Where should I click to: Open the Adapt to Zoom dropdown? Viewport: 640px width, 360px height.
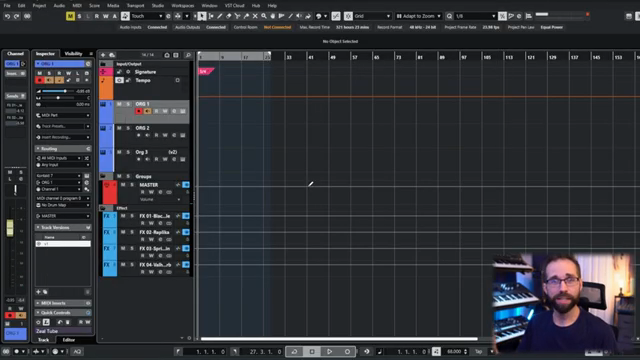click(x=419, y=16)
